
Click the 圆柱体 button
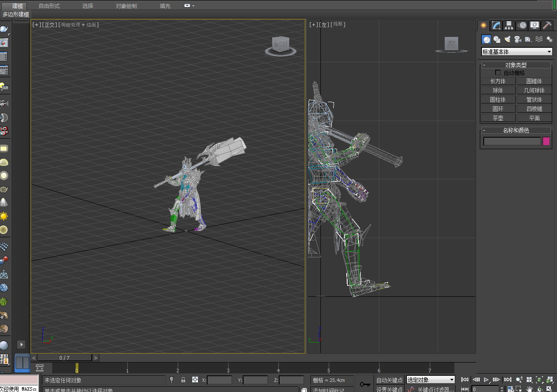click(x=498, y=100)
